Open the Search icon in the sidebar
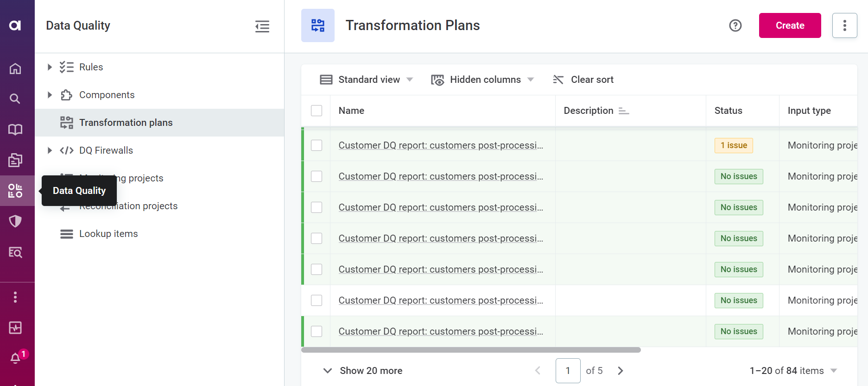This screenshot has width=868, height=386. [15, 99]
